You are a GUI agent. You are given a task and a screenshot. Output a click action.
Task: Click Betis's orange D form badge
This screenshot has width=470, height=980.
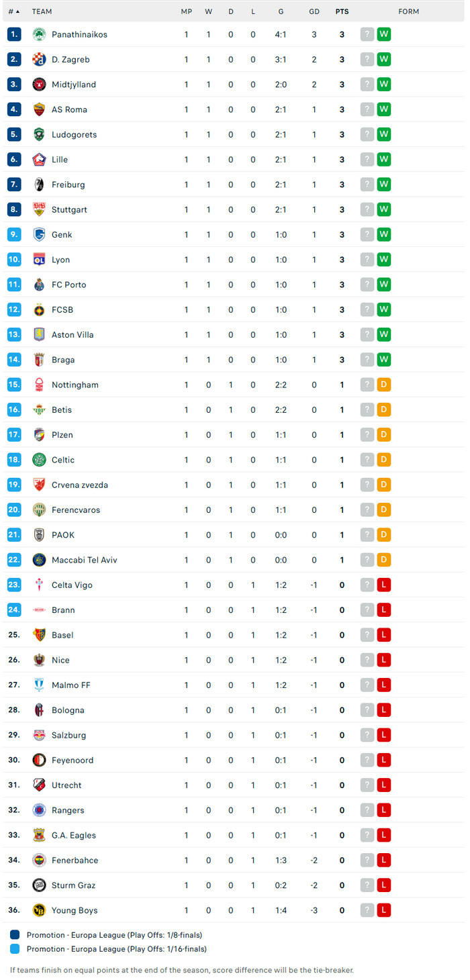tap(384, 410)
